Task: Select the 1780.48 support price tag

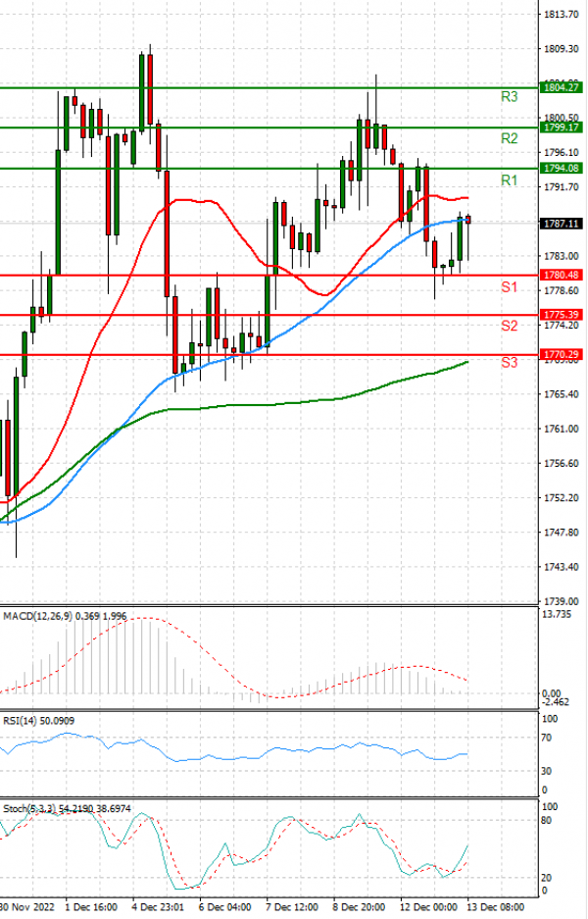Action: point(561,275)
